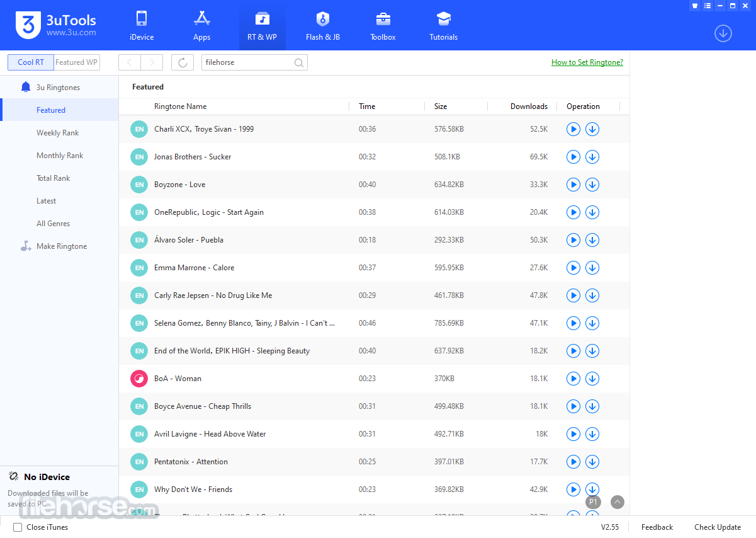This screenshot has height=538, width=756.
Task: Download Avril Lavigne Head Above Water
Action: 592,434
